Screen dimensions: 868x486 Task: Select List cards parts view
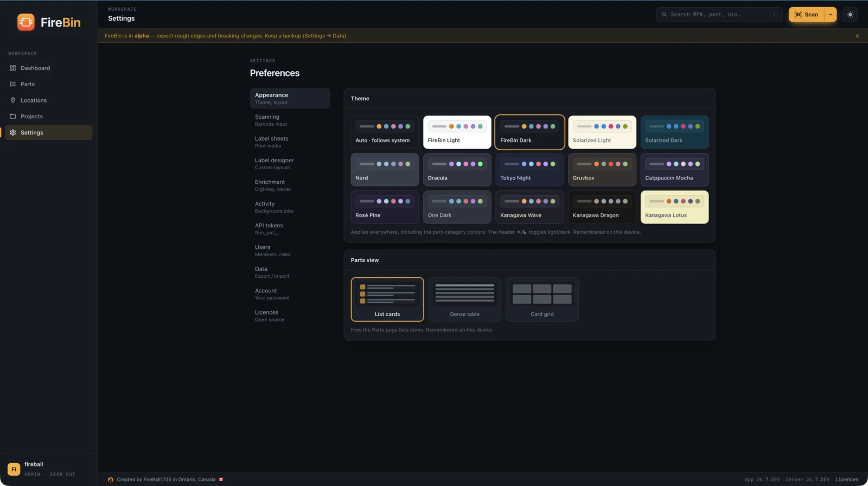point(387,299)
